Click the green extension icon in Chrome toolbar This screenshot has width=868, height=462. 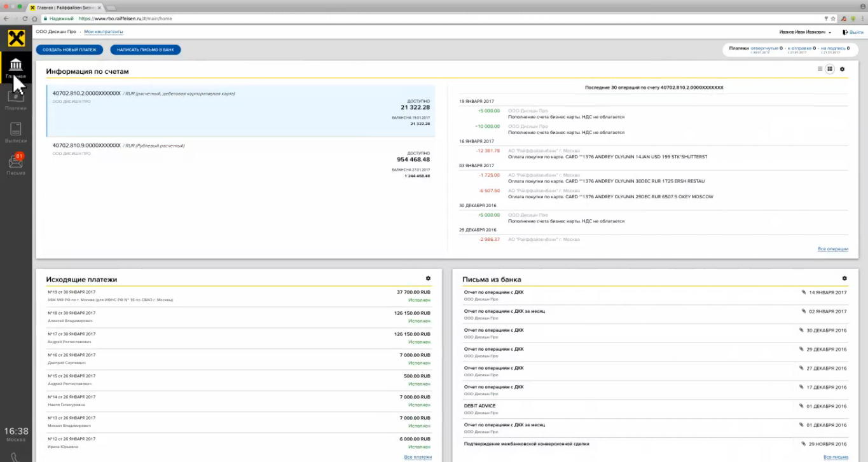coord(853,19)
